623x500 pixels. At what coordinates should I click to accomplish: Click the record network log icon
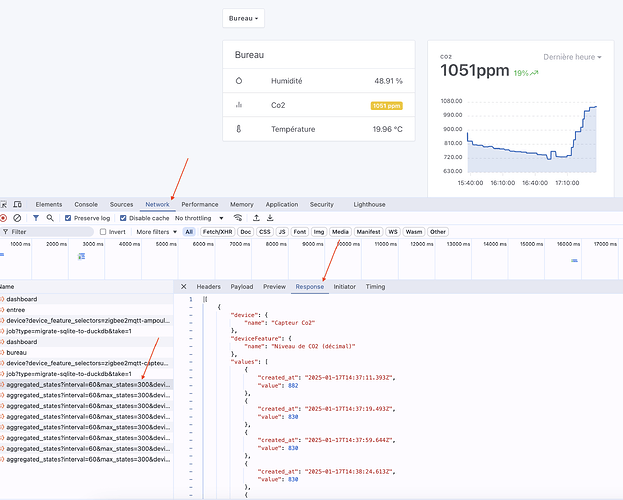(x=3, y=217)
